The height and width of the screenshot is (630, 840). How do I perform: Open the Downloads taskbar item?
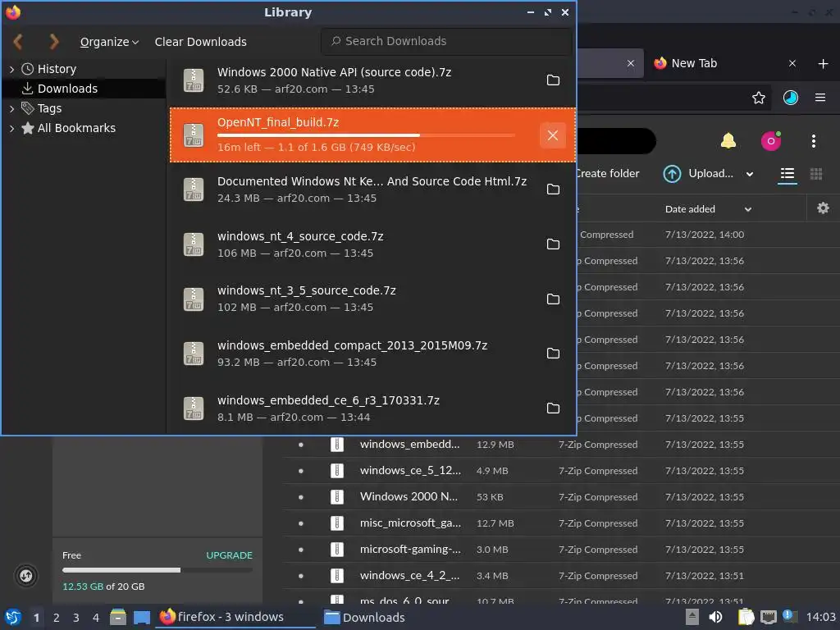click(364, 617)
